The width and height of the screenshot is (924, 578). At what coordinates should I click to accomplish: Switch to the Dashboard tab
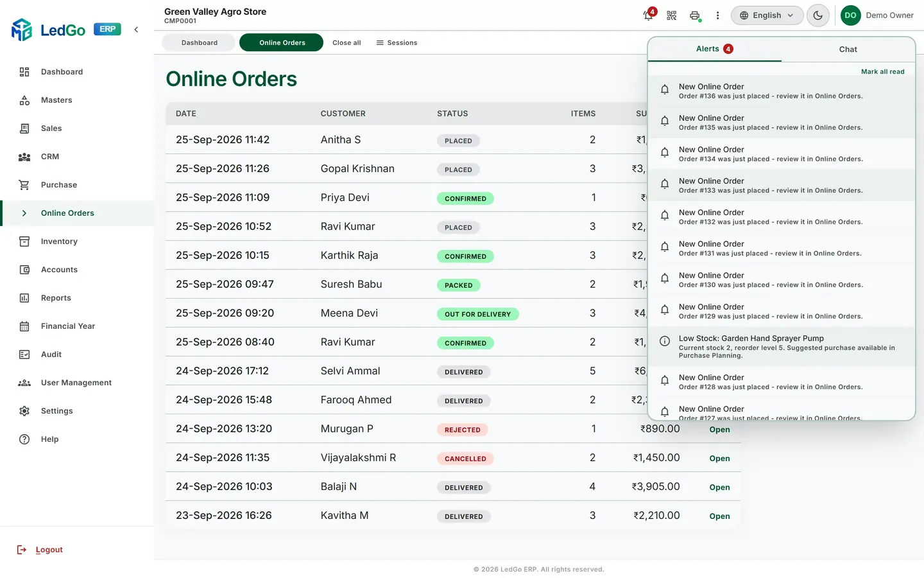(200, 42)
